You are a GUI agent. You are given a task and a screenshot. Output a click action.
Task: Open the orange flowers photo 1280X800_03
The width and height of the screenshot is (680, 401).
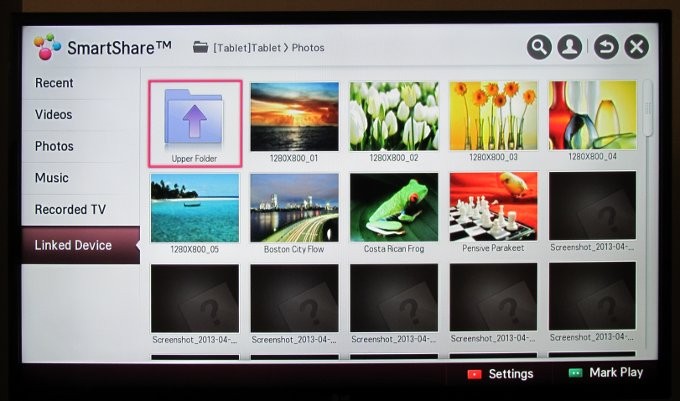(x=493, y=115)
